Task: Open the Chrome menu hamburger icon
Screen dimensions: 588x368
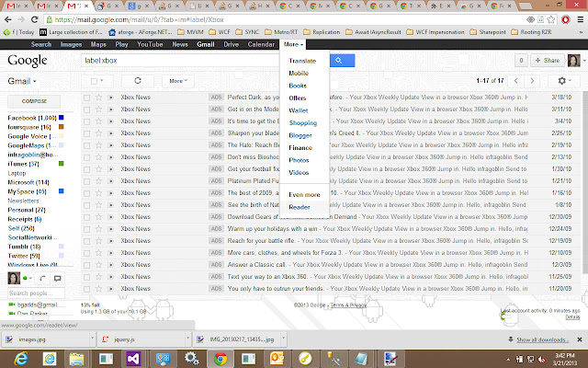Action: (x=580, y=19)
